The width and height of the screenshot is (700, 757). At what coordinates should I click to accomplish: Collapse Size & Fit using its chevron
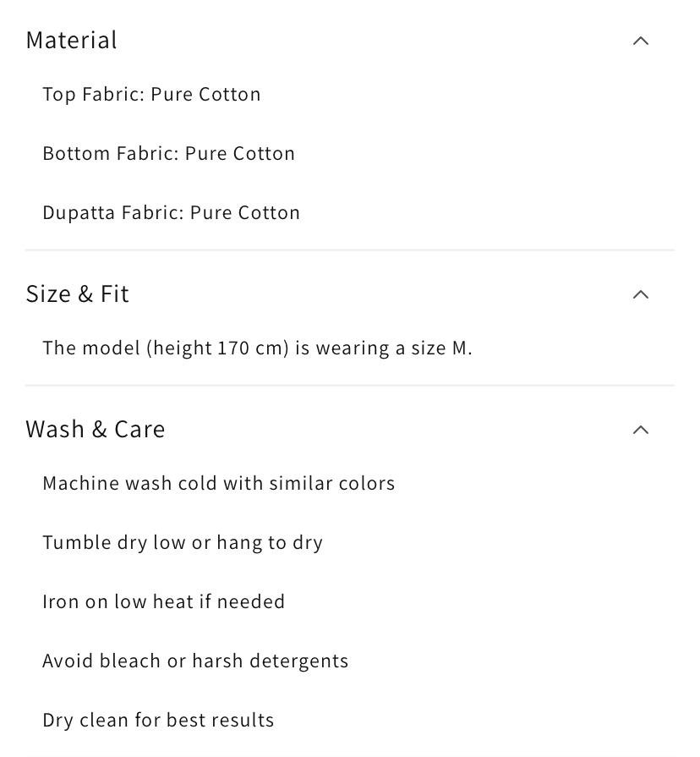click(x=641, y=294)
